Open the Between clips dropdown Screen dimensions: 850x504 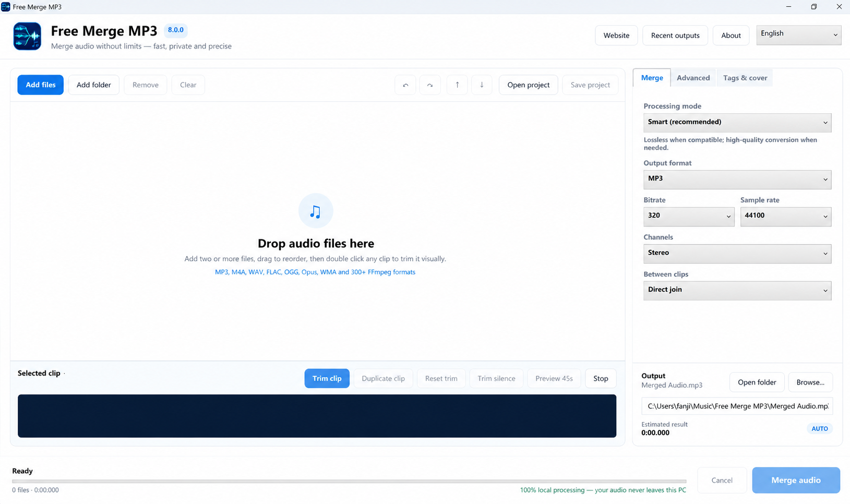[x=737, y=290]
